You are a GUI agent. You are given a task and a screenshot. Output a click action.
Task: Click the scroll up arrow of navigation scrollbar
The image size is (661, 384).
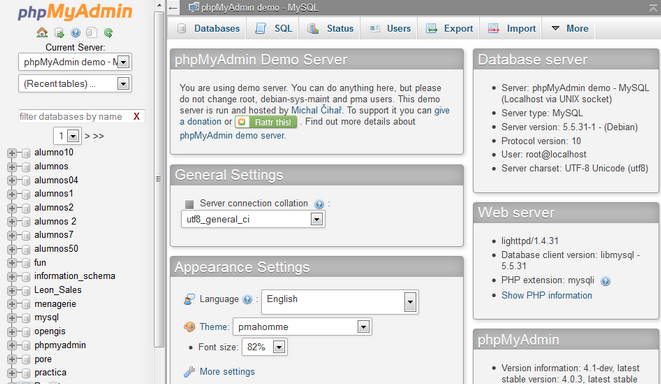tap(159, 5)
